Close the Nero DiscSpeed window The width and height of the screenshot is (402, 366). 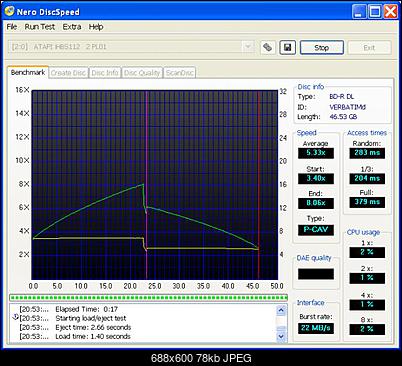click(390, 12)
